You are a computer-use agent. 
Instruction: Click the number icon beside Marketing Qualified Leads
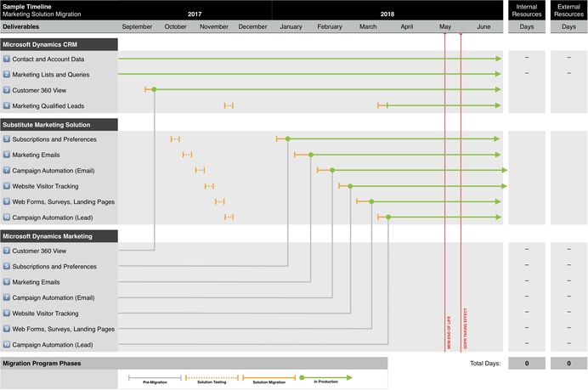[x=7, y=105]
